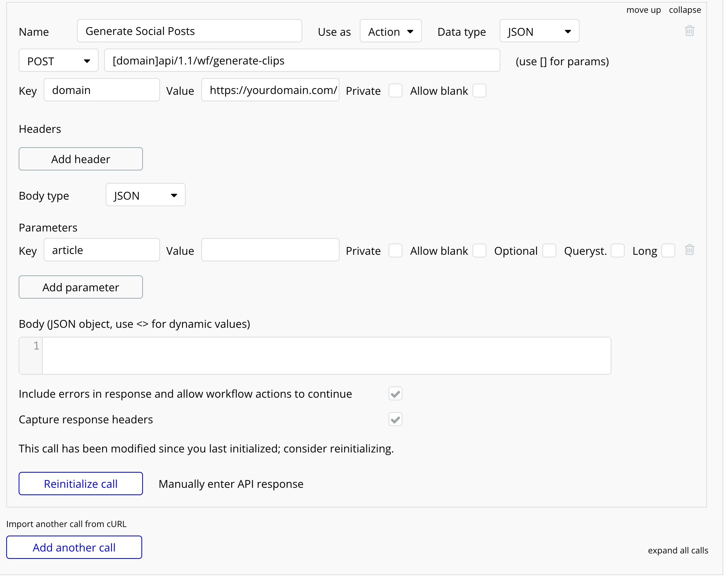Click the Add header button
This screenshot has width=728, height=581.
pyautogui.click(x=80, y=159)
